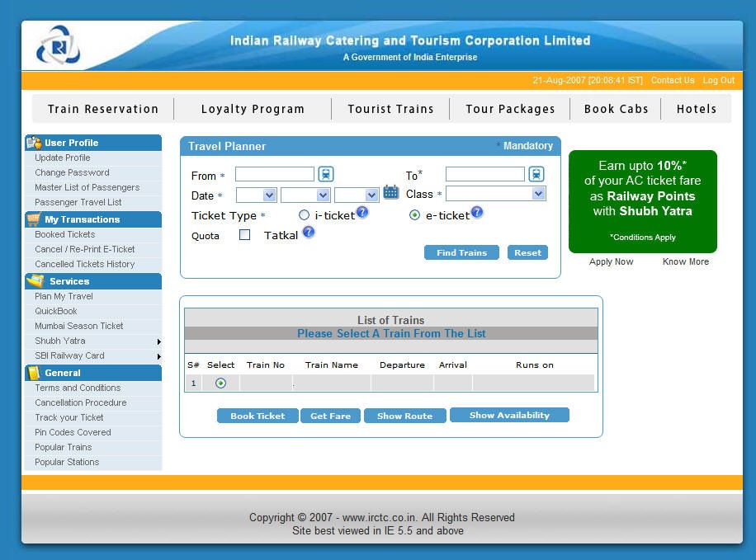Click the Book Ticket button

click(258, 416)
